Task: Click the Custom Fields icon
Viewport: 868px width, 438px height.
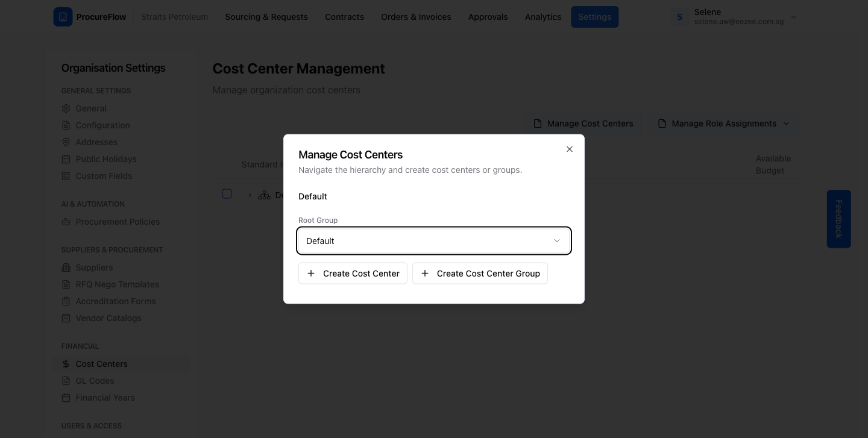Action: 66,176
